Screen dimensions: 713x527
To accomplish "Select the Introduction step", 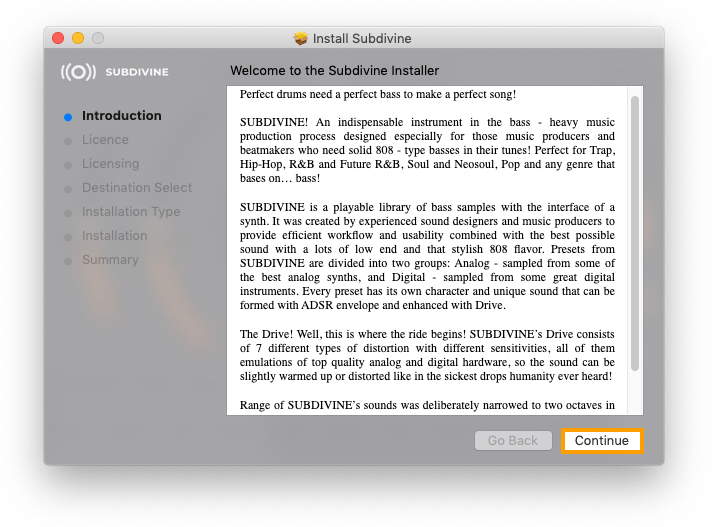I will pos(121,116).
